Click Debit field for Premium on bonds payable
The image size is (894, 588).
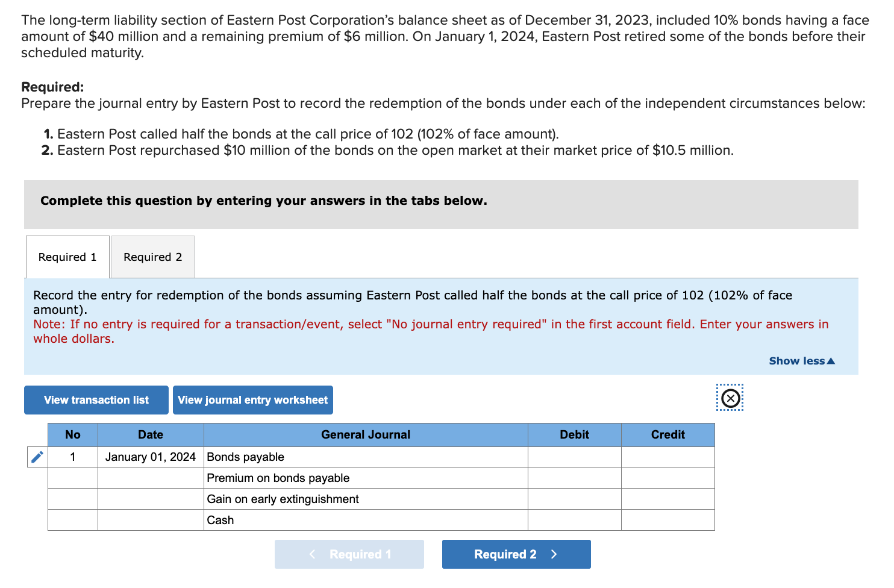coord(574,478)
